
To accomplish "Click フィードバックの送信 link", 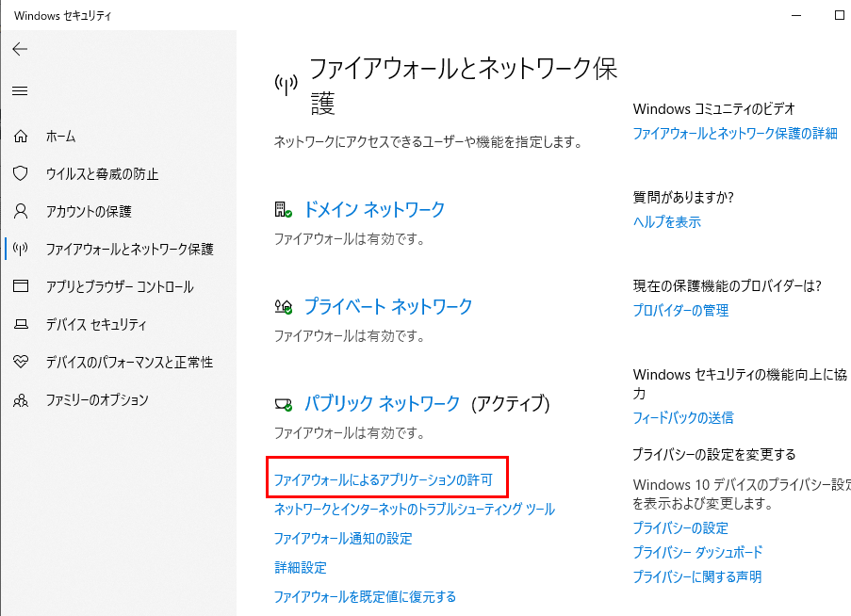I will pyautogui.click(x=683, y=417).
